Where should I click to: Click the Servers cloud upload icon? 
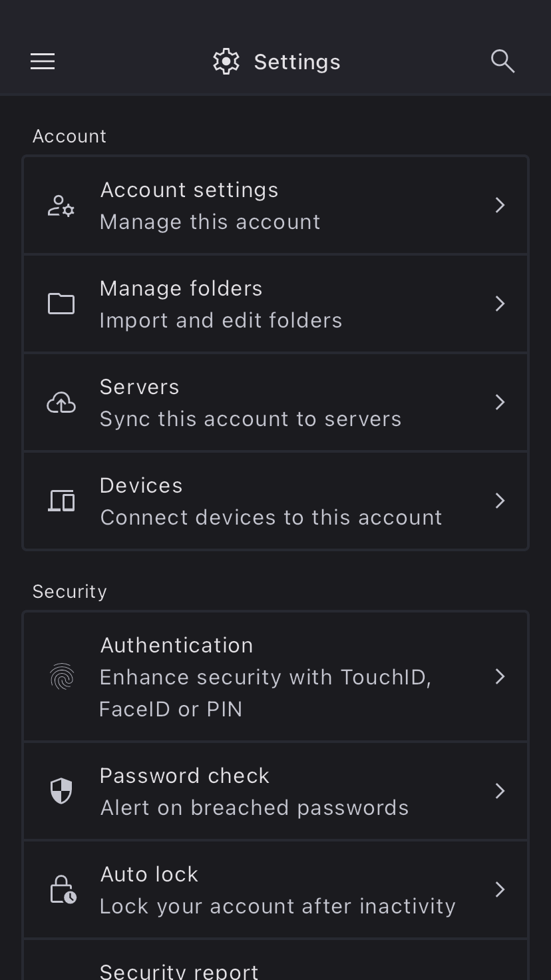pos(61,402)
